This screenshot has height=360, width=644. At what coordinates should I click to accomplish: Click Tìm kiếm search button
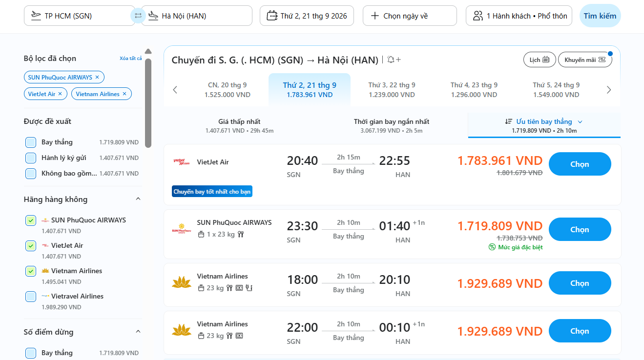coord(600,16)
